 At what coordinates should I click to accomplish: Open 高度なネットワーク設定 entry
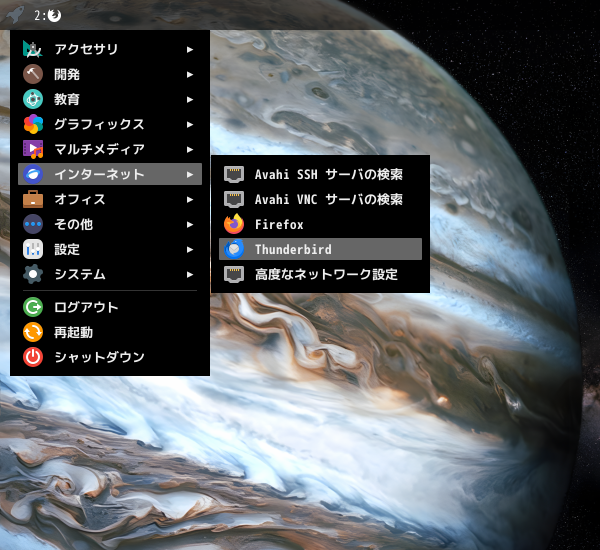[x=320, y=274]
